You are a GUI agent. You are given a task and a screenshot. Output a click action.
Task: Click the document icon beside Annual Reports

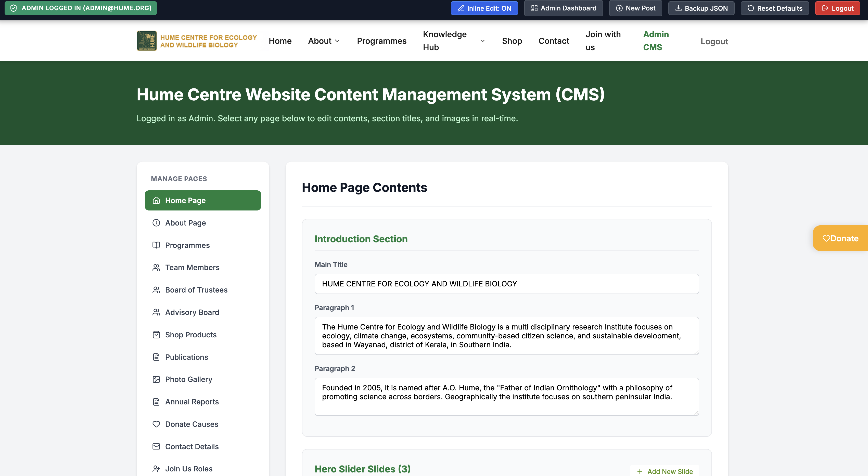pos(156,402)
